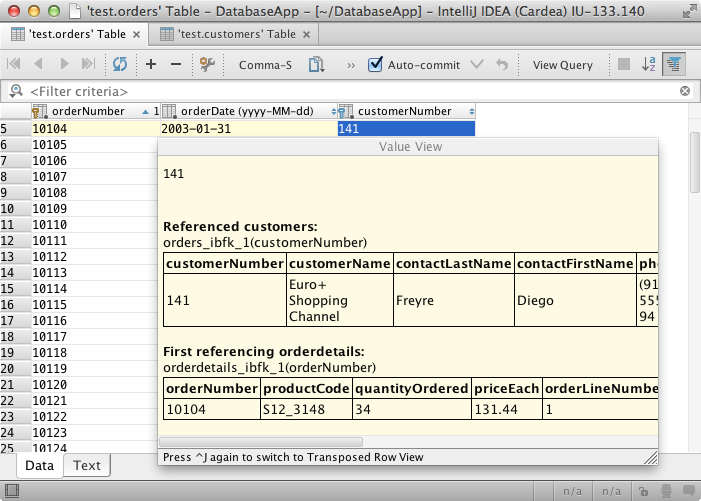Toggle sort via ORDER BY icon
701x501 pixels.
pyautogui.click(x=648, y=64)
